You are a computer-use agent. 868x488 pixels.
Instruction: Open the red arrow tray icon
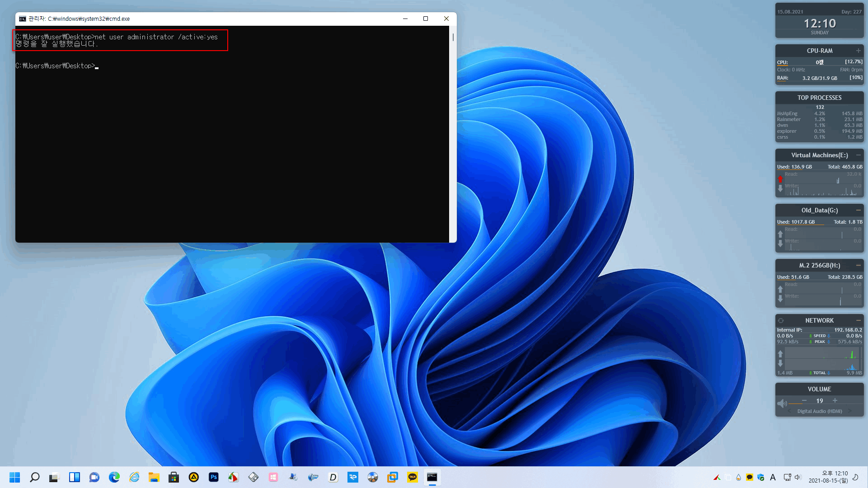click(717, 477)
